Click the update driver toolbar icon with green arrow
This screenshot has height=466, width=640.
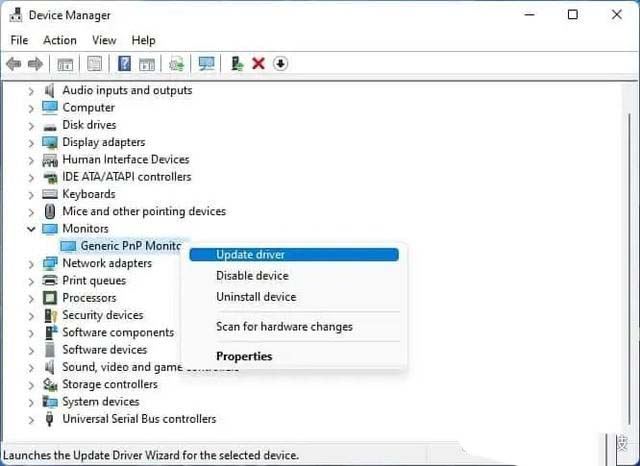coord(237,64)
